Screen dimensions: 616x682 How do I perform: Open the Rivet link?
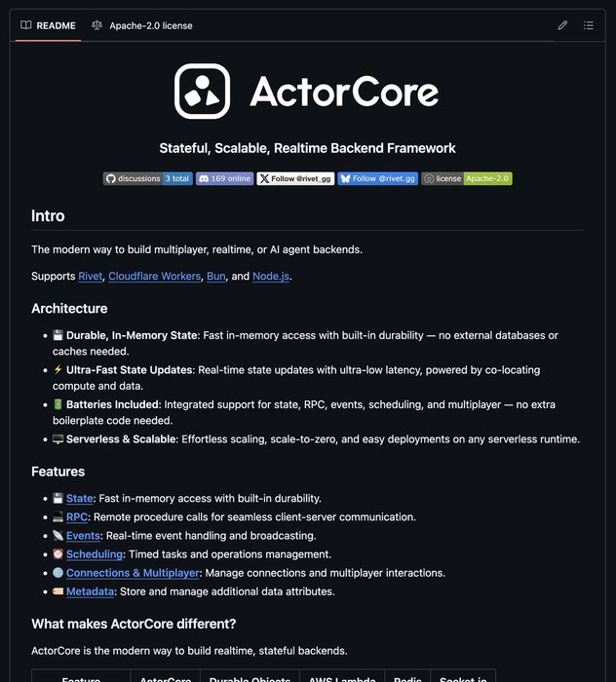tap(90, 276)
